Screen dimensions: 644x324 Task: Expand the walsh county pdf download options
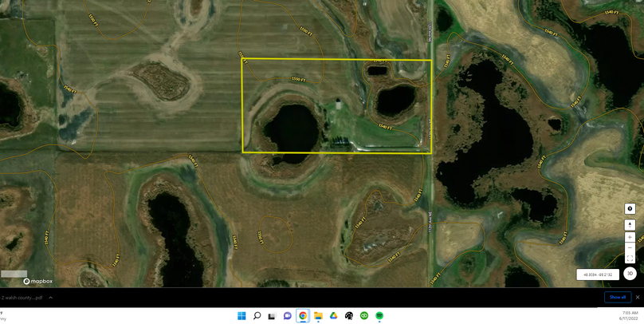tap(51, 298)
